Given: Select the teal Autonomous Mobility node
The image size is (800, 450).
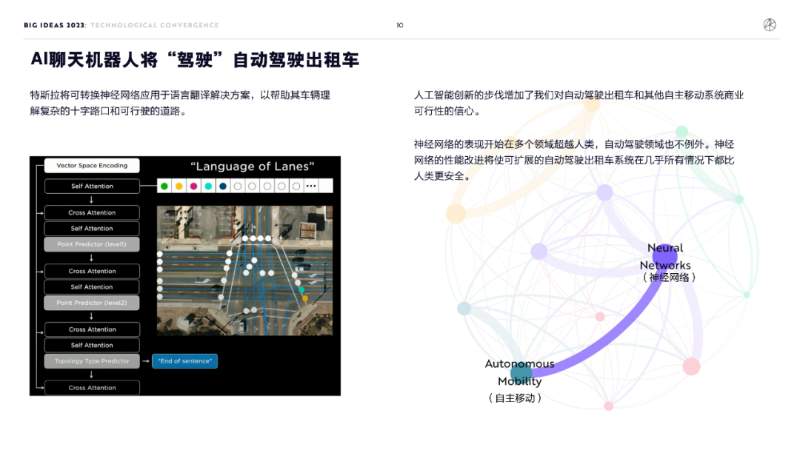Looking at the screenshot, I should coord(521,373).
